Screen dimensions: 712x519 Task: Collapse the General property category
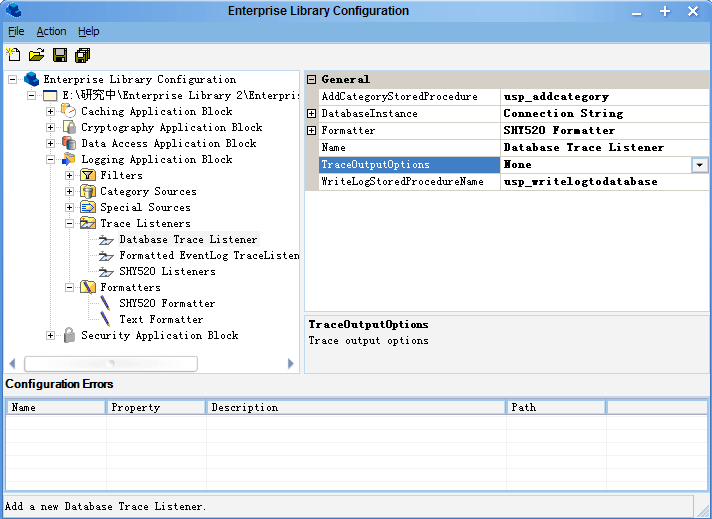click(312, 79)
